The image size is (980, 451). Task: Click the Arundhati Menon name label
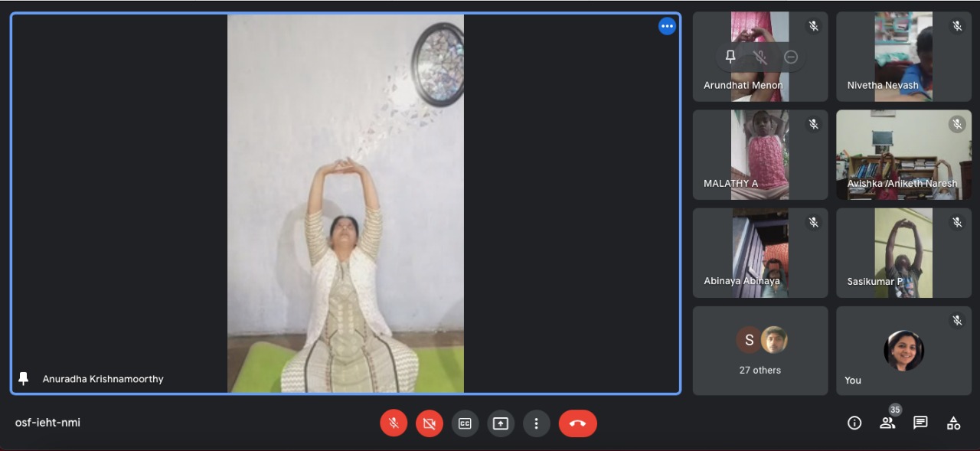(743, 86)
